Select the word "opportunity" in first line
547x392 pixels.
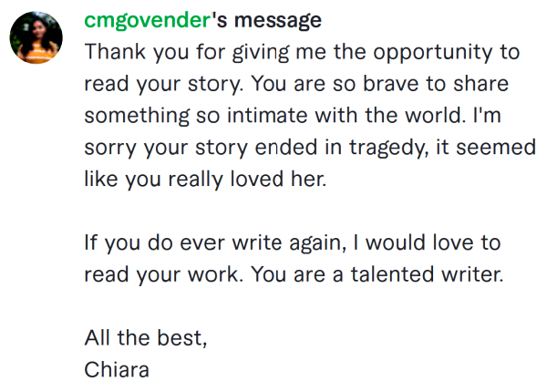click(432, 54)
